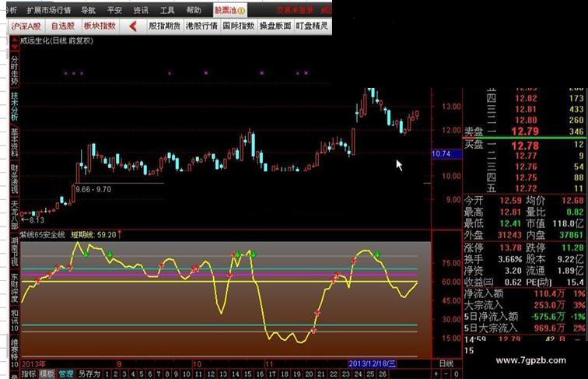The height and width of the screenshot is (379, 588).
Task: Select template number 20 in bottom bar
Action: pos(309,374)
